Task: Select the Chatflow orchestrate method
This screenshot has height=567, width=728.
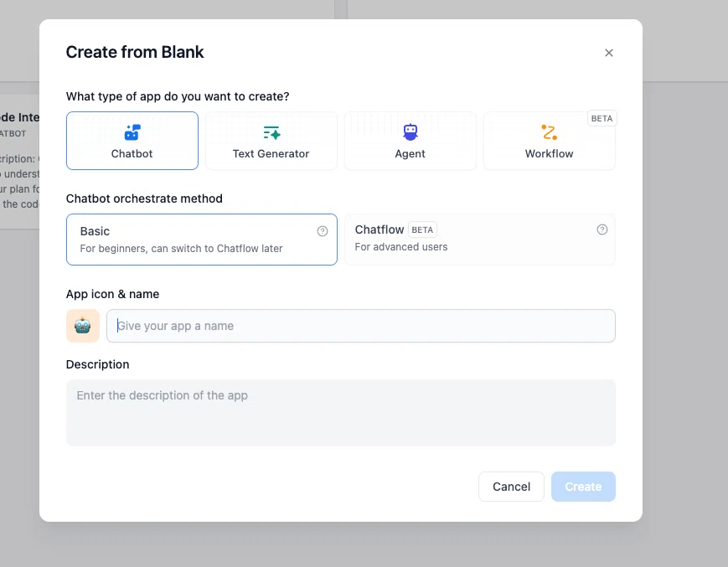Action: 479,240
